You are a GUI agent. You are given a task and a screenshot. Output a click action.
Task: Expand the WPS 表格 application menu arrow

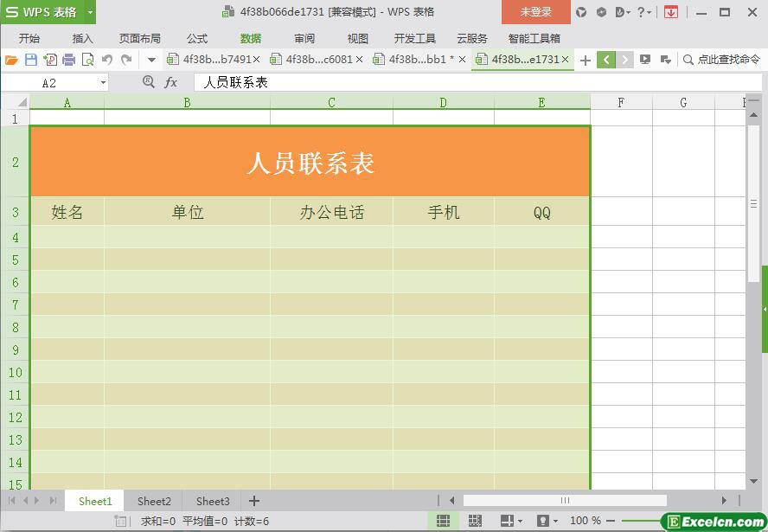[x=90, y=12]
